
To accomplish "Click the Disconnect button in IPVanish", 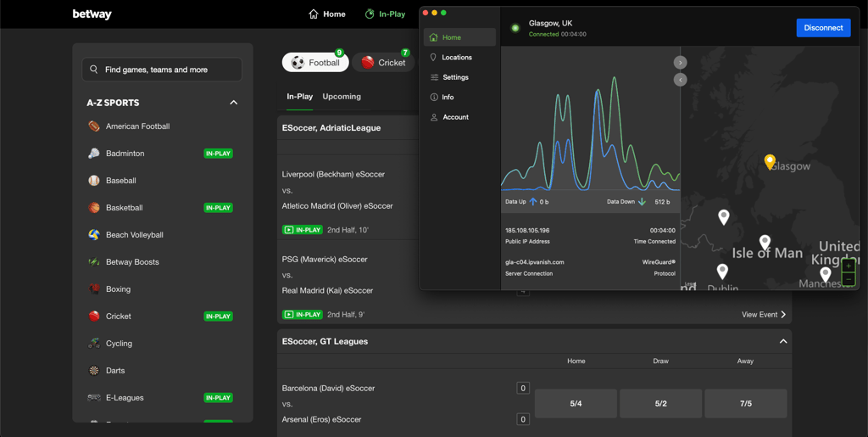I will pyautogui.click(x=823, y=28).
